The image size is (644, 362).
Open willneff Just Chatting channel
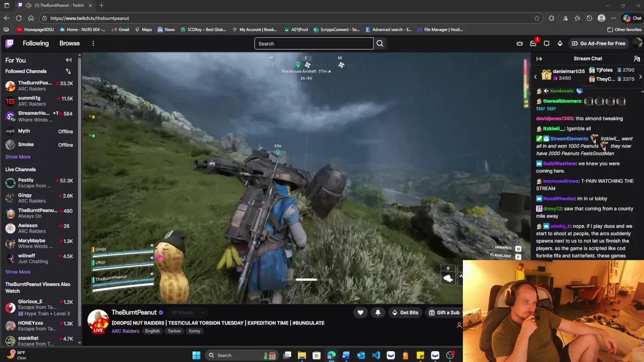pos(39,258)
